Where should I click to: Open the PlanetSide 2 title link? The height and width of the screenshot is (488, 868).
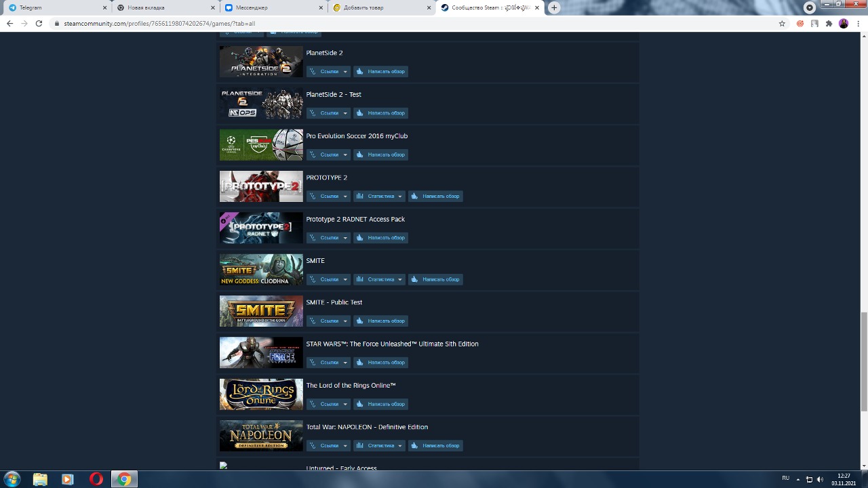point(324,53)
